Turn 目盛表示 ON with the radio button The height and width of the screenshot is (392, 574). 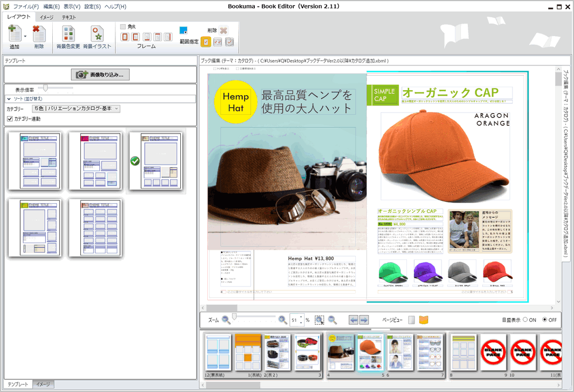click(x=526, y=320)
